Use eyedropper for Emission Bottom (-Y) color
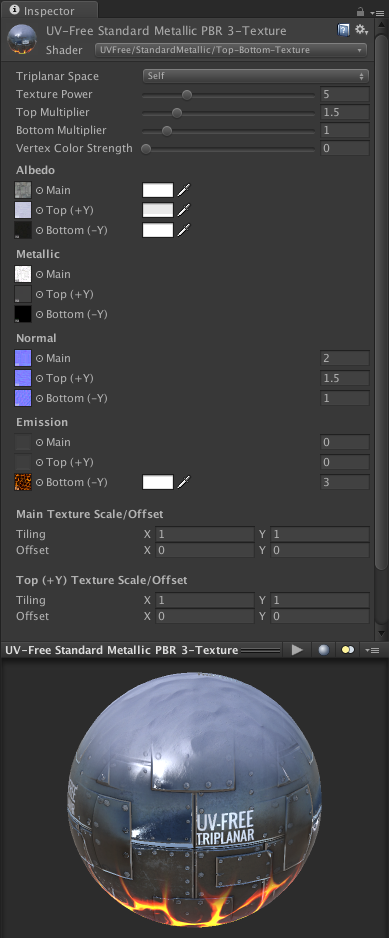Viewport: 389px width, 938px height. (x=184, y=482)
